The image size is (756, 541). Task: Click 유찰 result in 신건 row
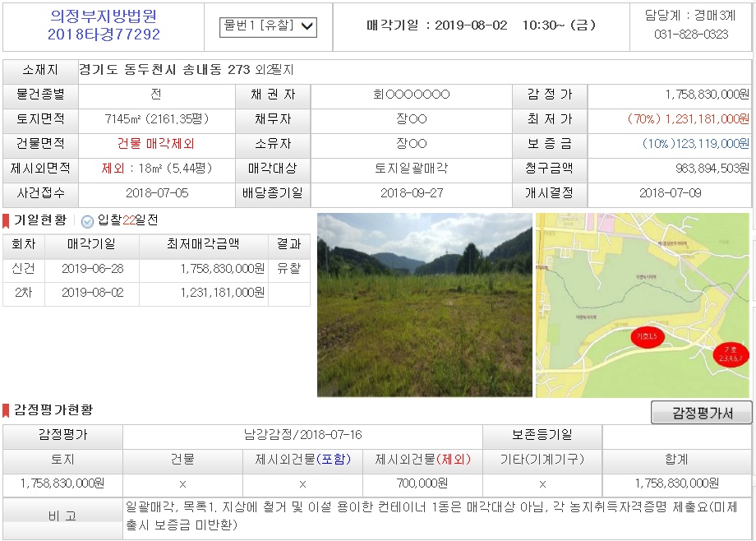click(288, 269)
